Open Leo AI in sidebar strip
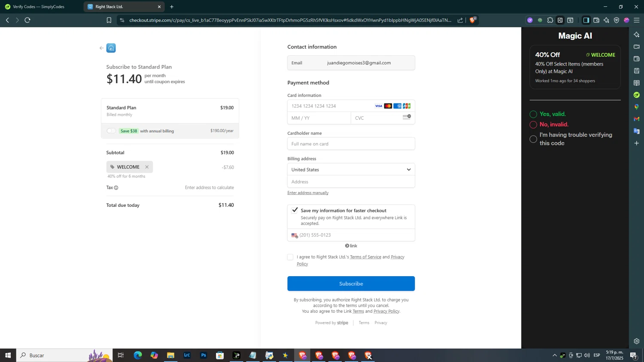644x362 pixels. [637, 34]
